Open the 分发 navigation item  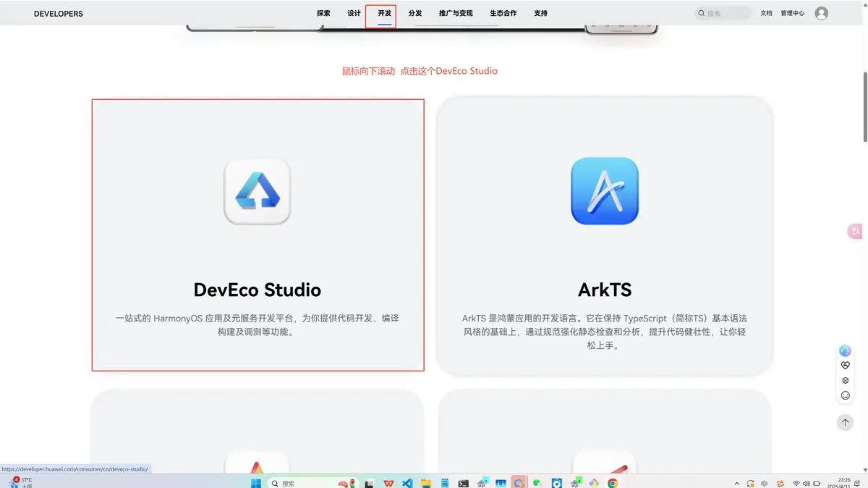(x=415, y=13)
